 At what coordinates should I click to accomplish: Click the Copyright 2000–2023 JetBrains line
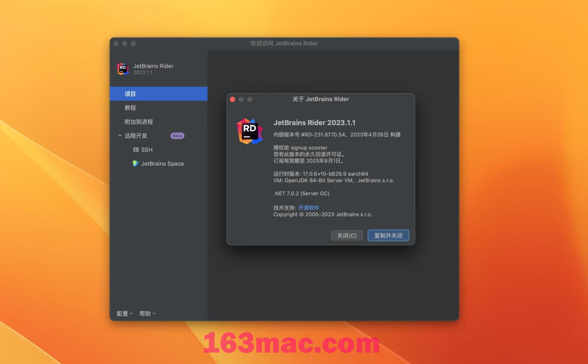[x=323, y=214]
